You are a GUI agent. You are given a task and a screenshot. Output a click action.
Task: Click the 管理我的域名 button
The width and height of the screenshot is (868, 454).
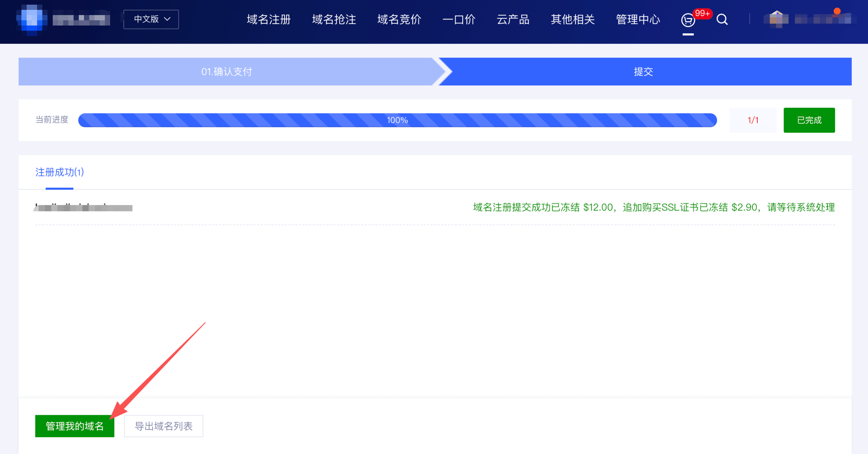[x=74, y=426]
